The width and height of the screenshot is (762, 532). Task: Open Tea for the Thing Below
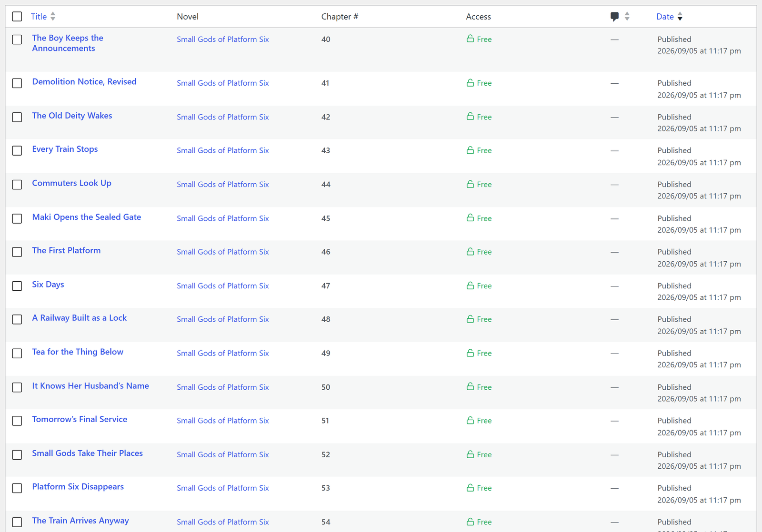coord(78,352)
